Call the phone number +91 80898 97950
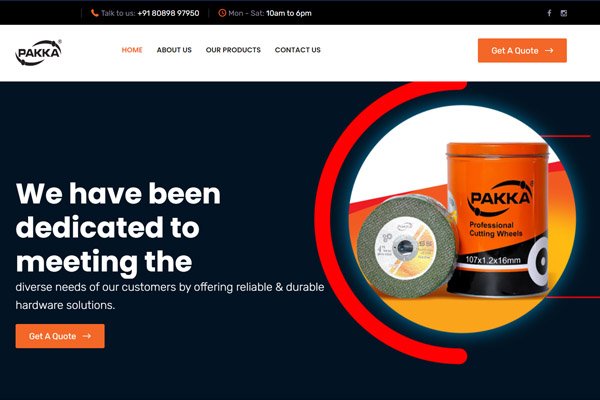Screen dimensions: 600x400 [x=168, y=13]
